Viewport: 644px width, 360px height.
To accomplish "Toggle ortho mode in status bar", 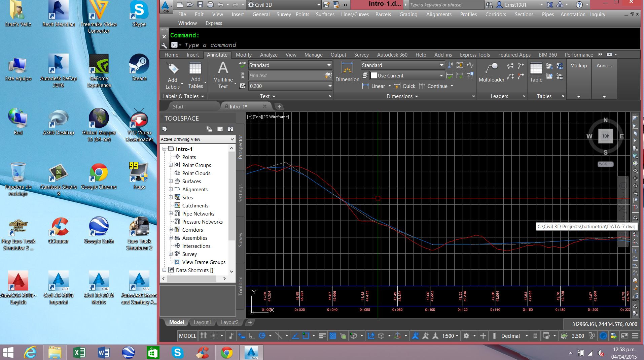I will 252,336.
